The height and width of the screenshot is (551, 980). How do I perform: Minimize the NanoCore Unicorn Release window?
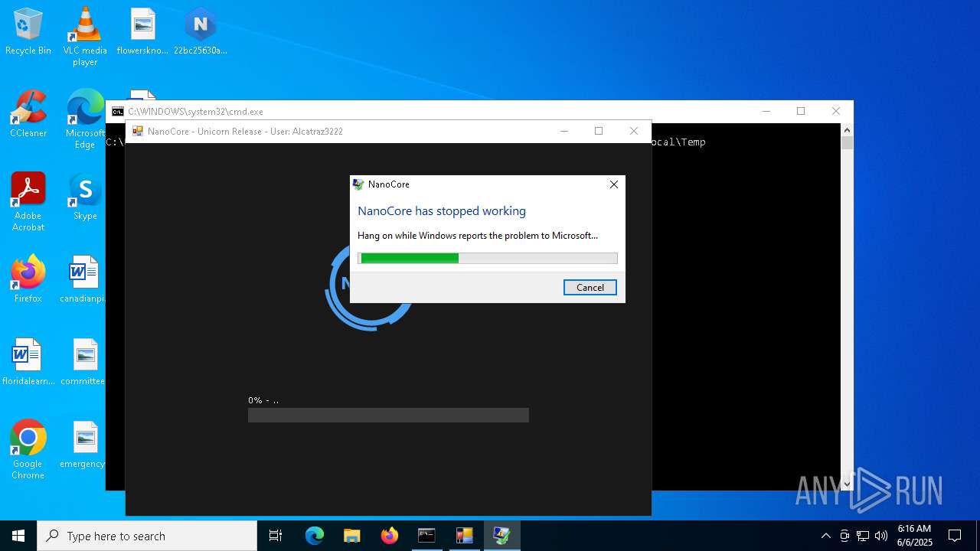(x=563, y=132)
